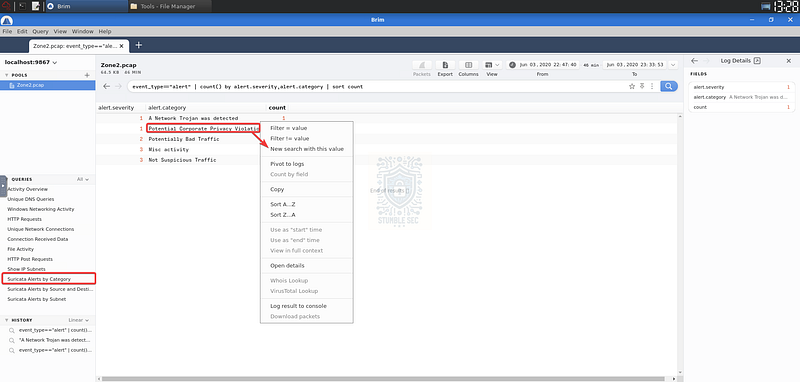Select Open details in context menu

point(307,266)
